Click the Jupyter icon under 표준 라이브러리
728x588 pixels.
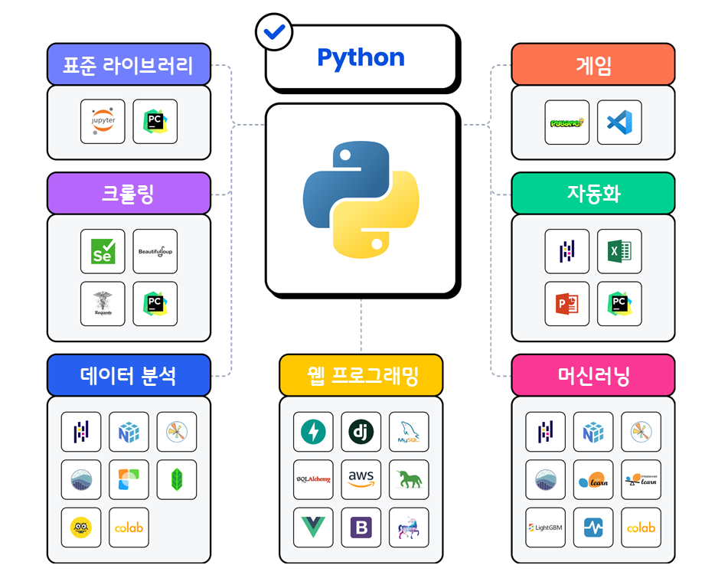point(103,121)
